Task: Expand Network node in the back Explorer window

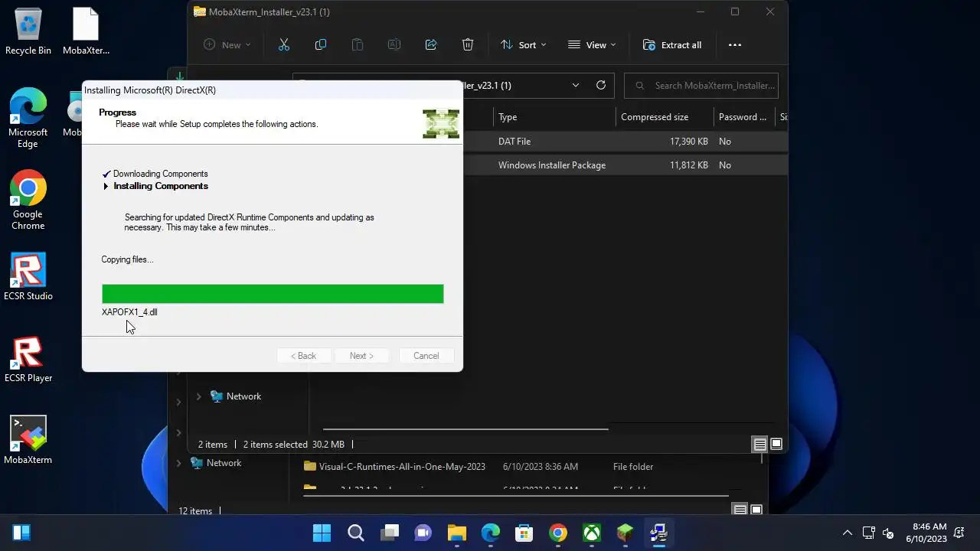Action: pos(179,463)
